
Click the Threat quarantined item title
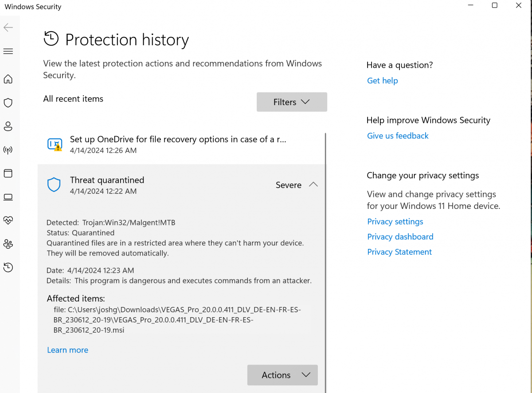[107, 180]
